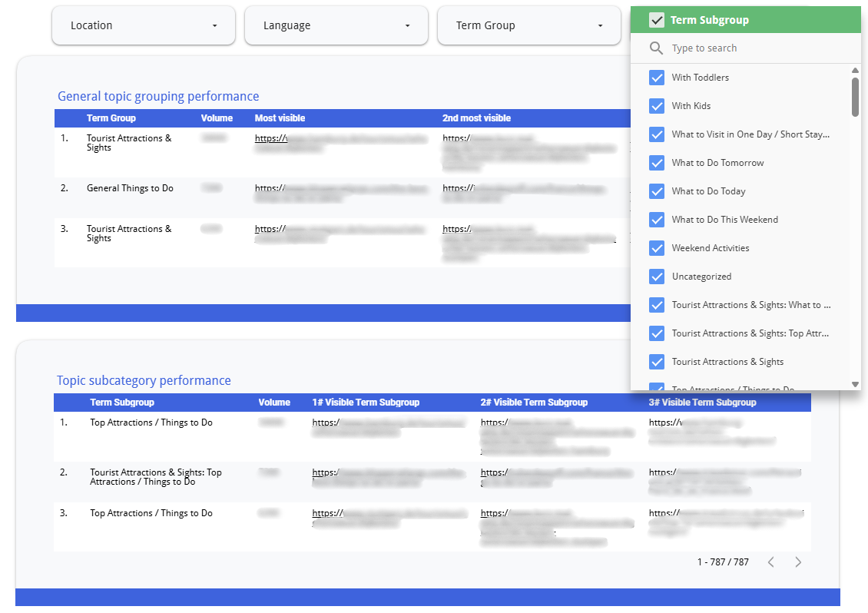The height and width of the screenshot is (613, 868).
Task: Sort by Volume in Term Group table
Action: [217, 118]
